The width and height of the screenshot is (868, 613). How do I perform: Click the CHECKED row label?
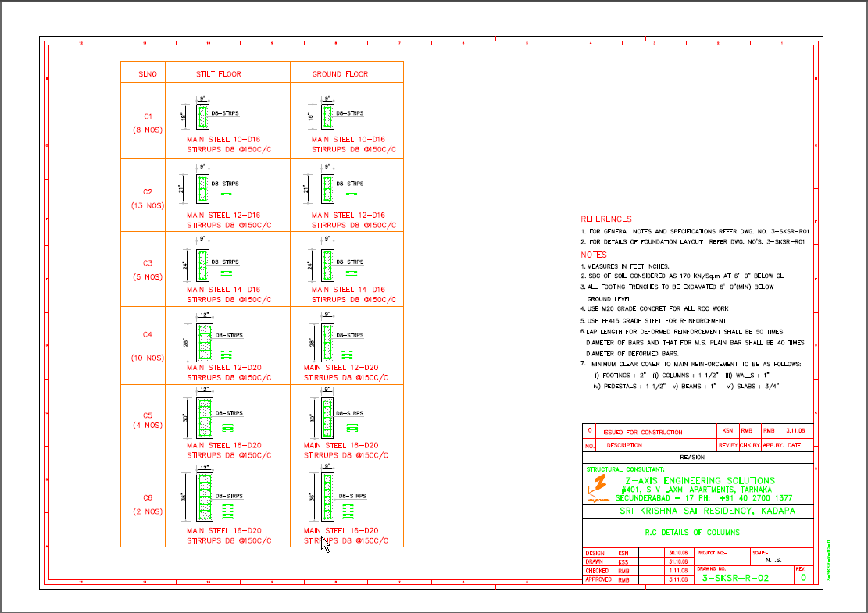597,571
